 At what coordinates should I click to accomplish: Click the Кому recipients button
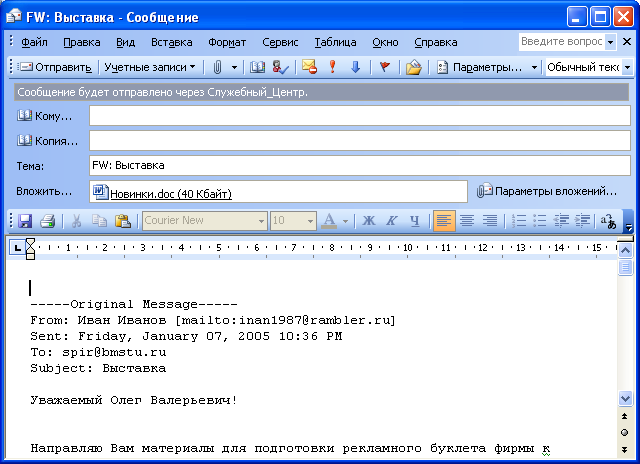[x=45, y=116]
